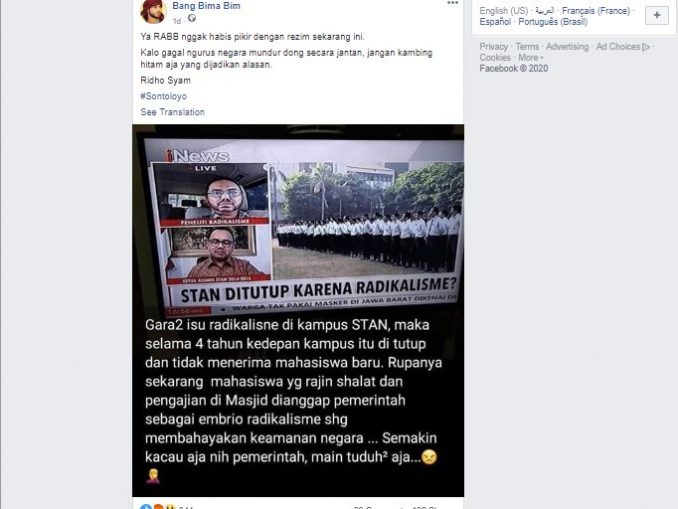Viewport: 678px width, 509px height.
Task: Open Bang Bima Bim profile name
Action: pos(206,6)
